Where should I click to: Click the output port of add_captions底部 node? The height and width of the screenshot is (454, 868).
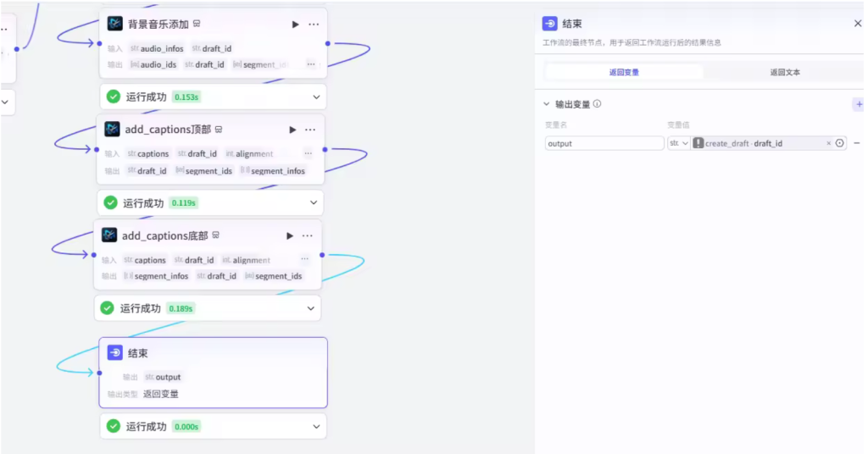pyautogui.click(x=322, y=254)
